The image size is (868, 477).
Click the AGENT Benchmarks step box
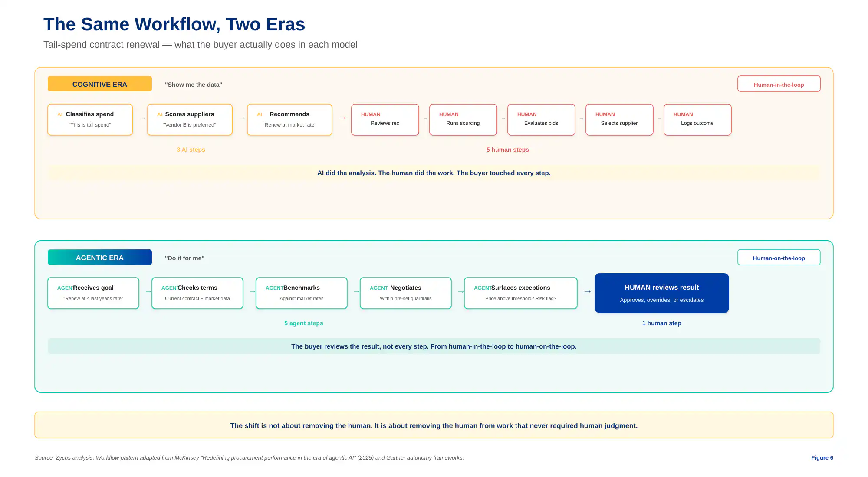pos(302,293)
